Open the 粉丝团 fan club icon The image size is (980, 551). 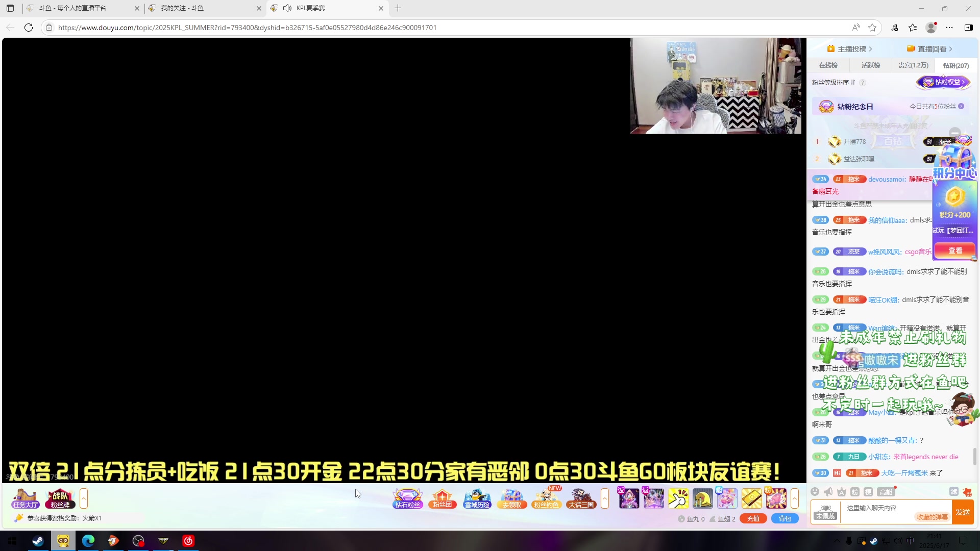point(443,498)
